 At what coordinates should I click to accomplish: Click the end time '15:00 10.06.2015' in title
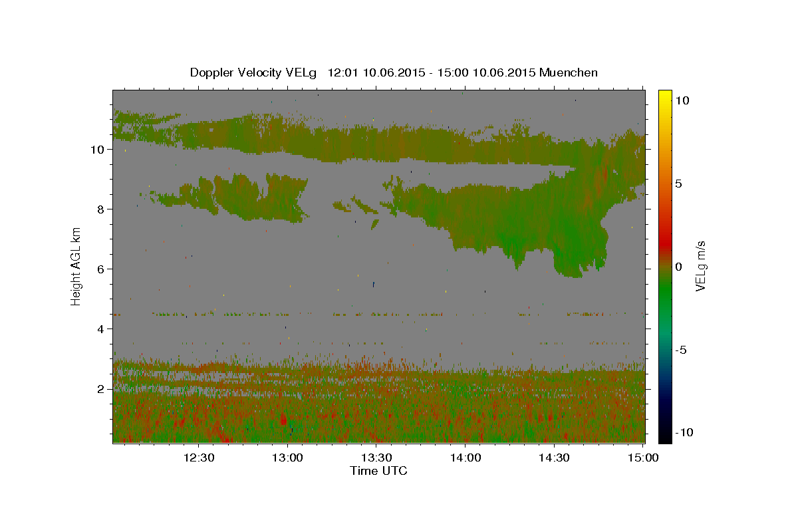[485, 72]
